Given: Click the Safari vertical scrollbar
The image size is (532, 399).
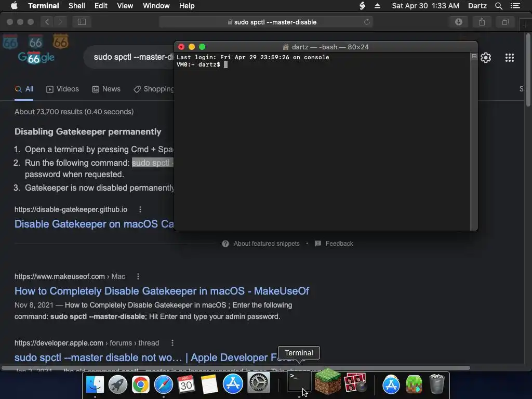Looking at the screenshot, I should tap(528, 70).
